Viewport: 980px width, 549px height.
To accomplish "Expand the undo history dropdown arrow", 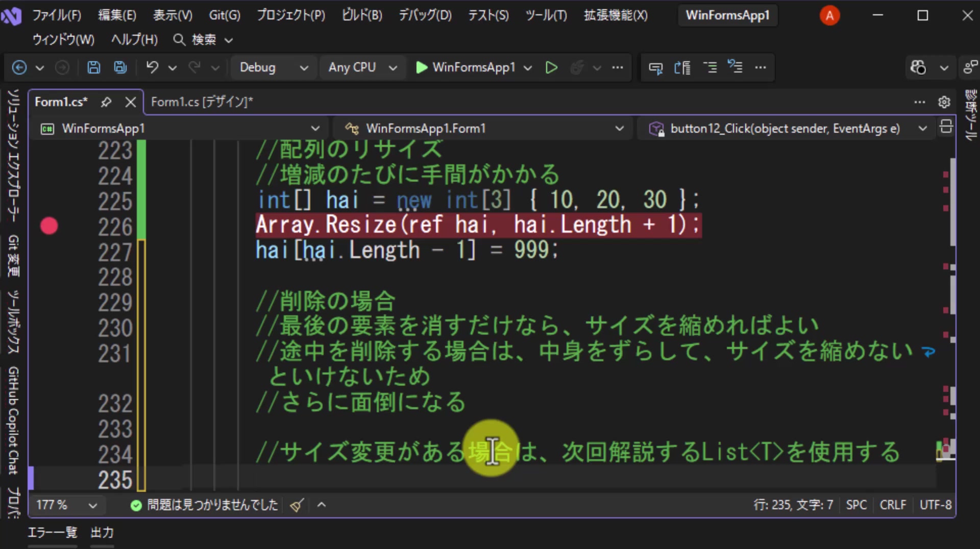I will coord(173,68).
